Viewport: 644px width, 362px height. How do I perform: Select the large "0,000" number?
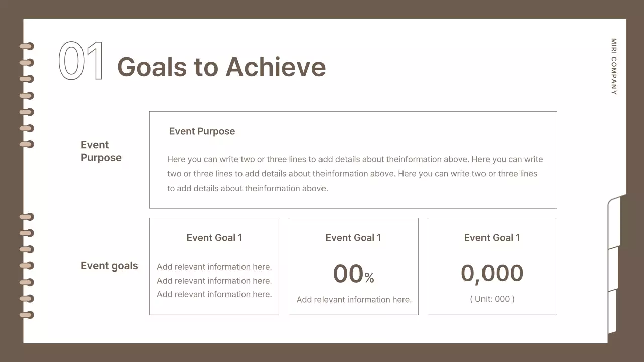(x=492, y=274)
